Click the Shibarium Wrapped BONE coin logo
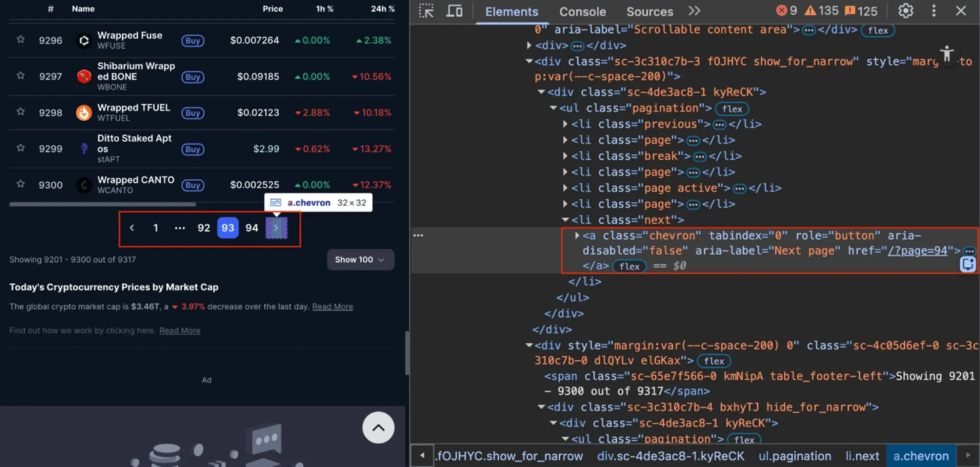Viewport: 980px width, 467px height. [x=84, y=77]
